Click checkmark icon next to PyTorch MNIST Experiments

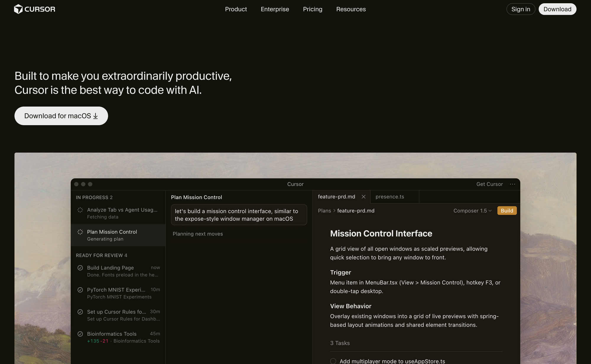(80, 290)
